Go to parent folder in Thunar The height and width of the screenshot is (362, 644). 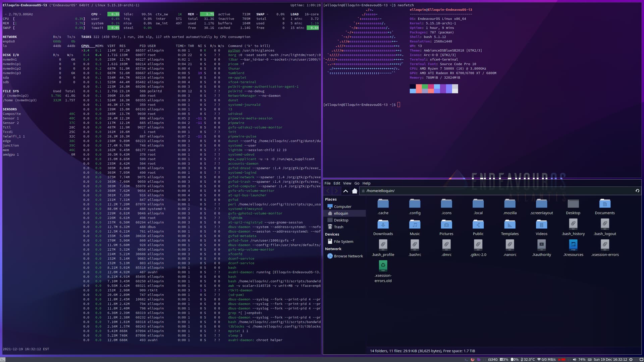pyautogui.click(x=345, y=191)
